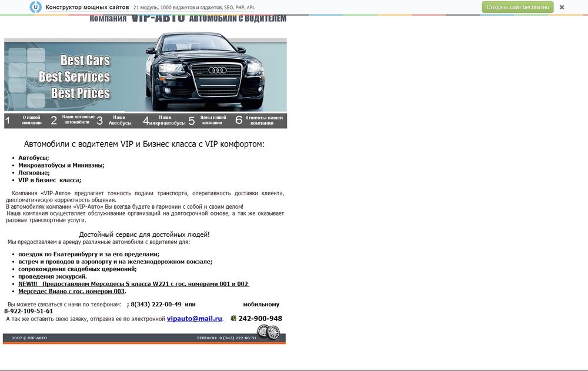The image size is (588, 371).
Task: Open menu item 6 'Клиенты нашей компании'
Action: click(x=264, y=120)
